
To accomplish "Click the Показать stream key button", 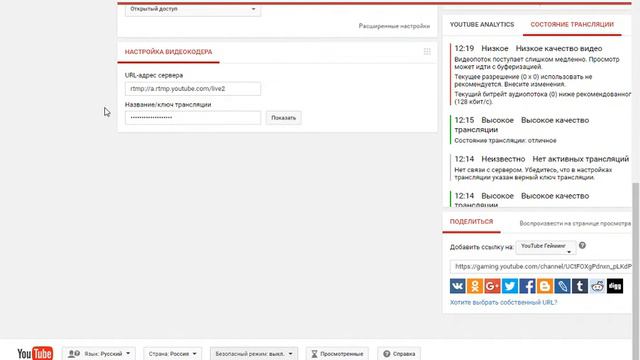I will click(x=284, y=118).
